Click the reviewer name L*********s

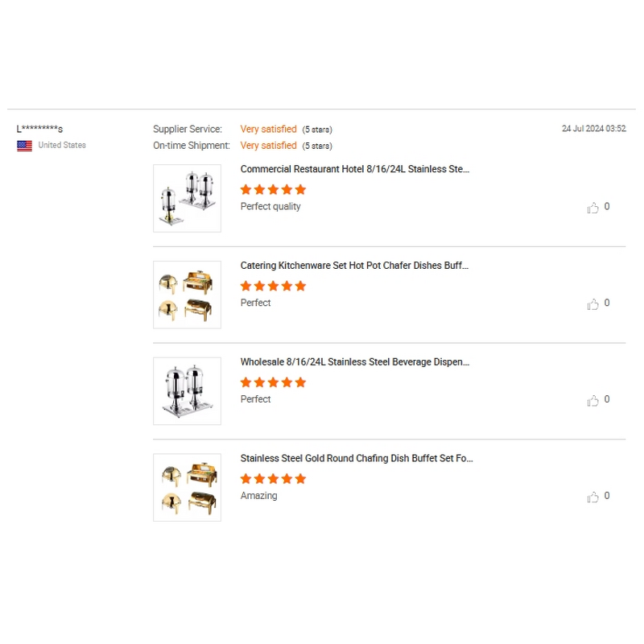40,130
